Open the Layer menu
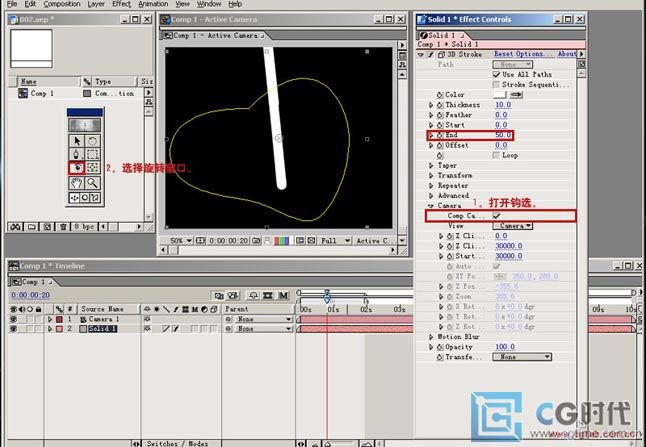The height and width of the screenshot is (447, 646). click(x=96, y=4)
